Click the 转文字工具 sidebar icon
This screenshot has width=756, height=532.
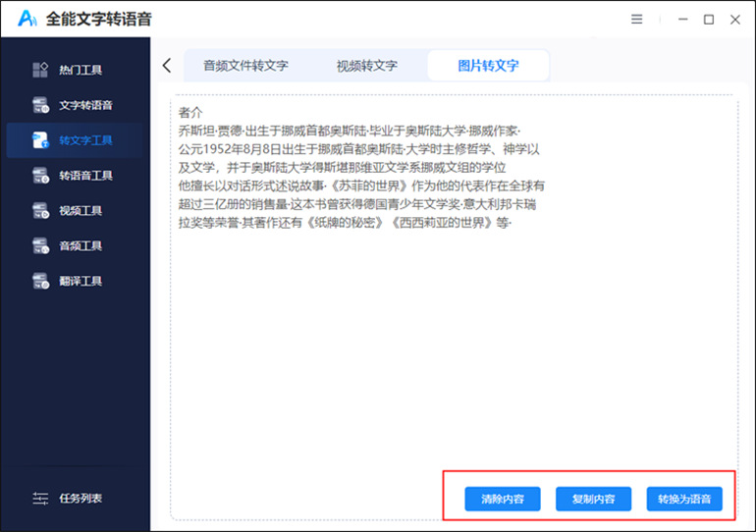40,140
